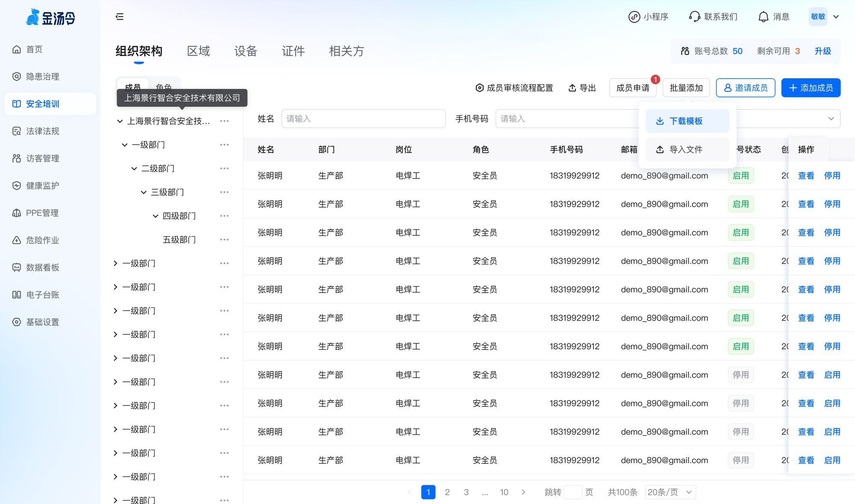The image size is (855, 504).
Task: Go to 访客管理 sidebar item
Action: click(x=42, y=158)
